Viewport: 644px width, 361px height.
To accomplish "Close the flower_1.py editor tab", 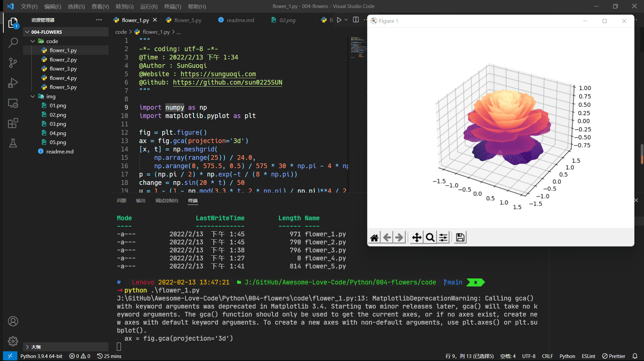I will (x=155, y=20).
